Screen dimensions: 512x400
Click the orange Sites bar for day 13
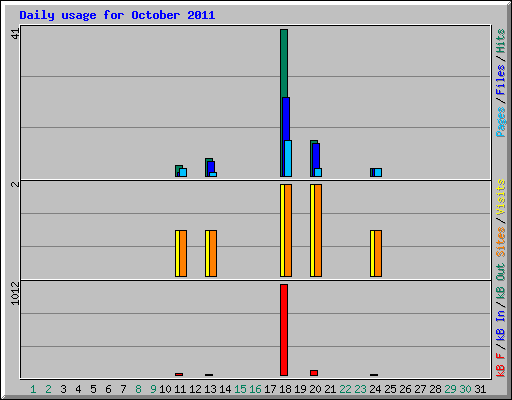(213, 253)
